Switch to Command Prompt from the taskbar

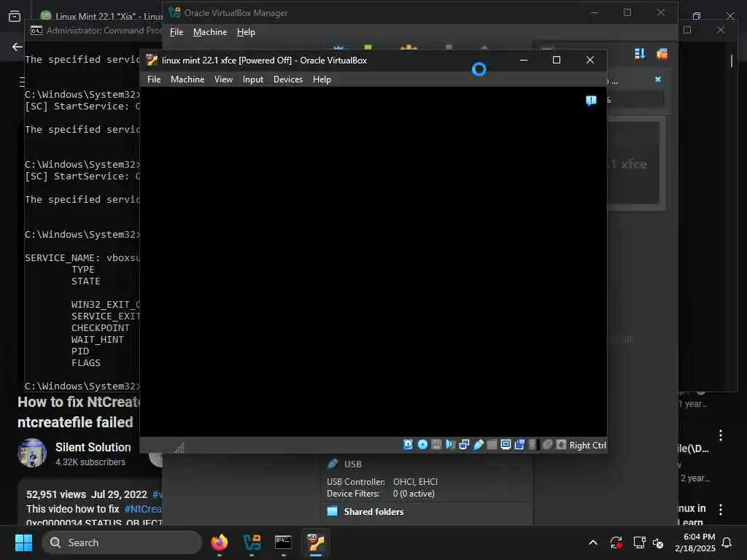point(283,542)
